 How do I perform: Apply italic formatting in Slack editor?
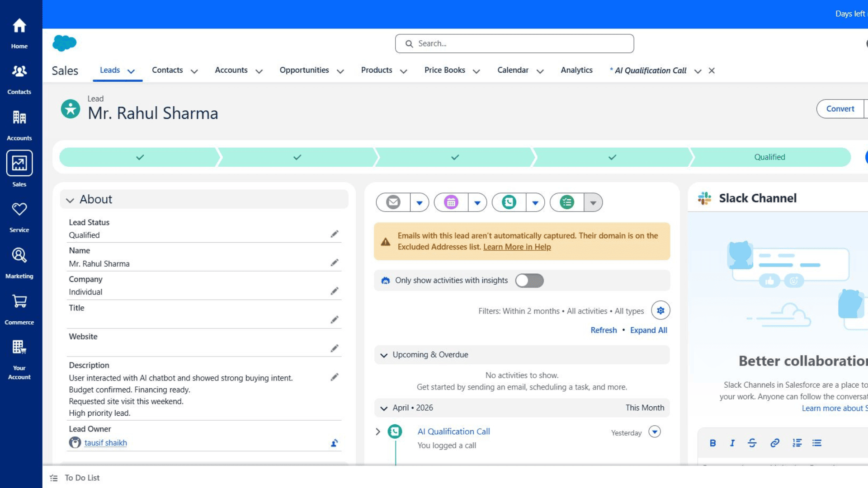click(x=732, y=443)
